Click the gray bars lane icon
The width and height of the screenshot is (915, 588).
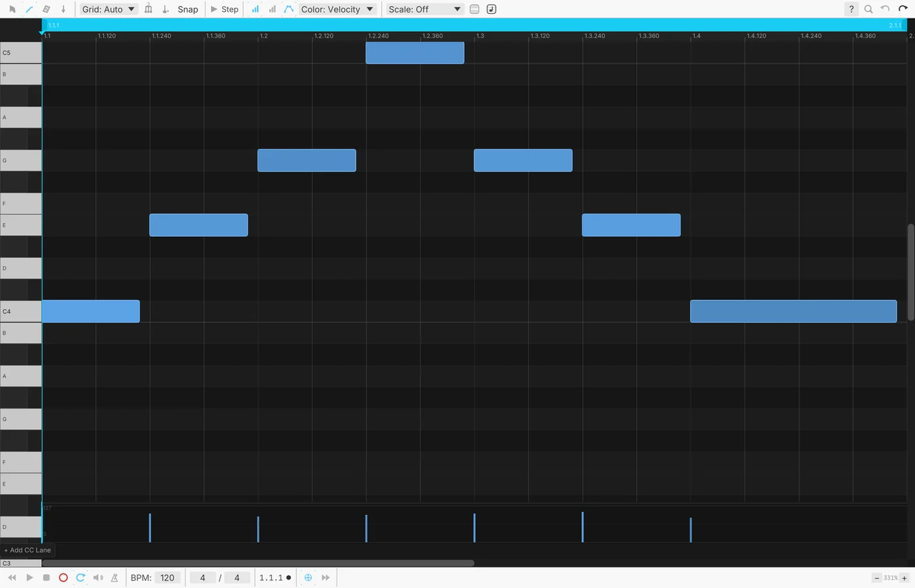(x=272, y=9)
